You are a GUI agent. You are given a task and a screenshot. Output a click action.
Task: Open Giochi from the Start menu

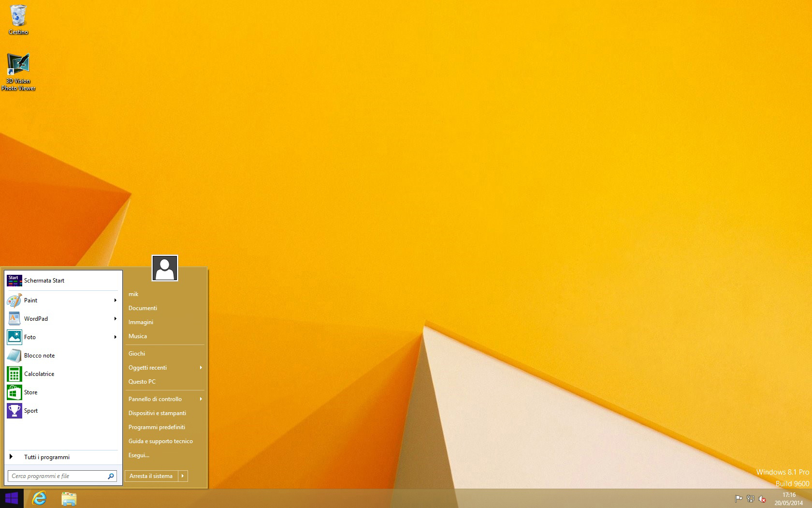137,354
